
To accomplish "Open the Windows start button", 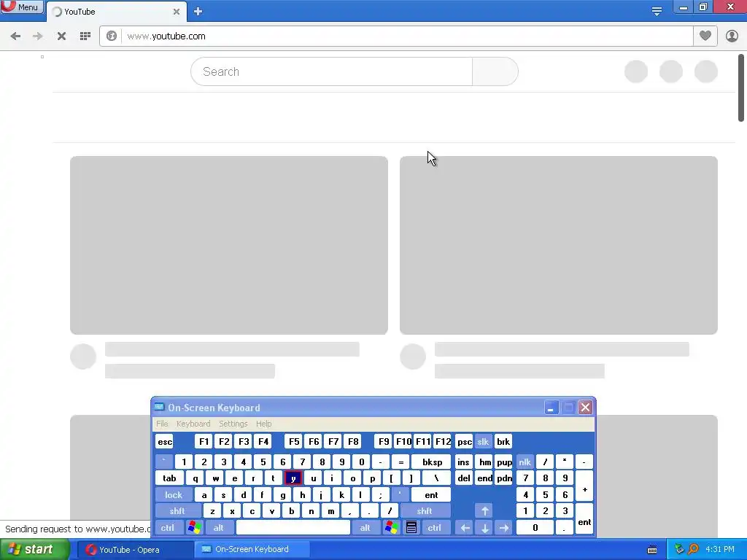I will point(35,550).
